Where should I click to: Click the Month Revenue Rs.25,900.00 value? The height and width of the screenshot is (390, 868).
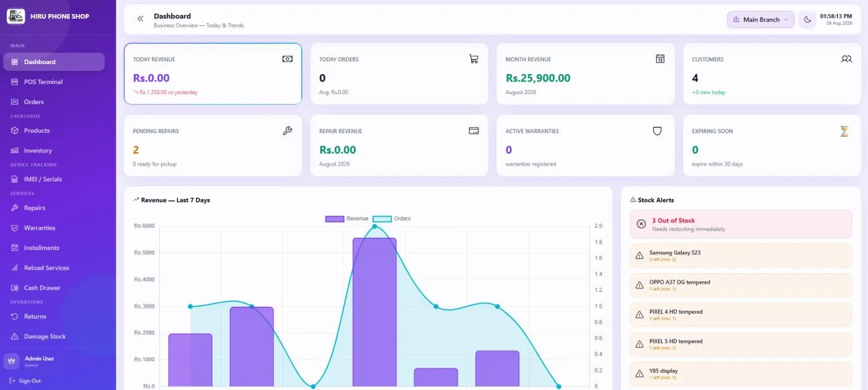[538, 78]
